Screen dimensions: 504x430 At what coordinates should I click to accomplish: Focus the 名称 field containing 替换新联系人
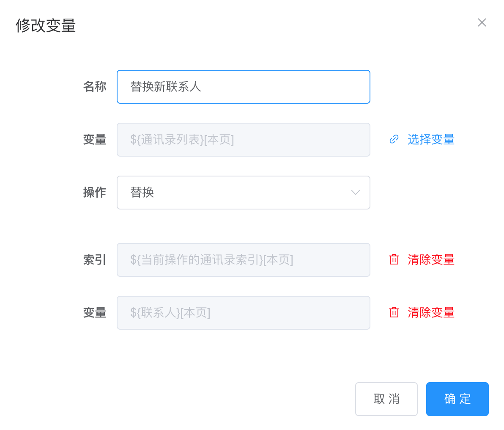point(243,87)
